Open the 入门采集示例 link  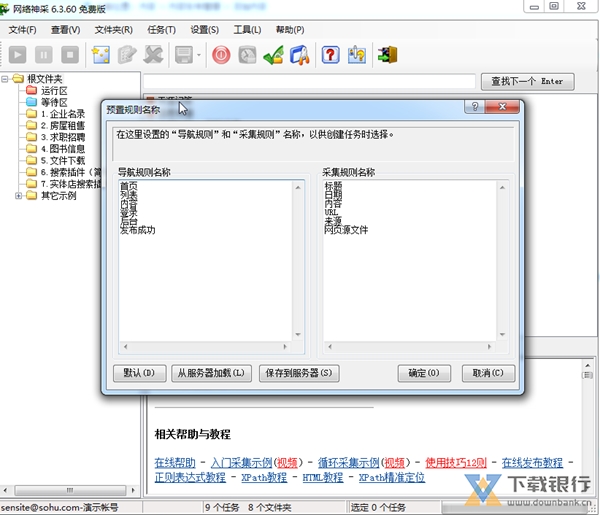tap(241, 463)
